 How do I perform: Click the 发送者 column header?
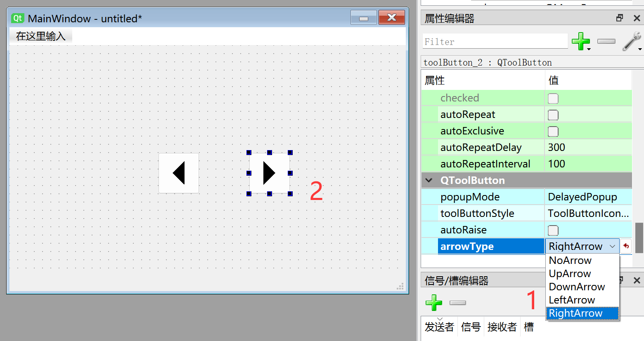(x=439, y=327)
